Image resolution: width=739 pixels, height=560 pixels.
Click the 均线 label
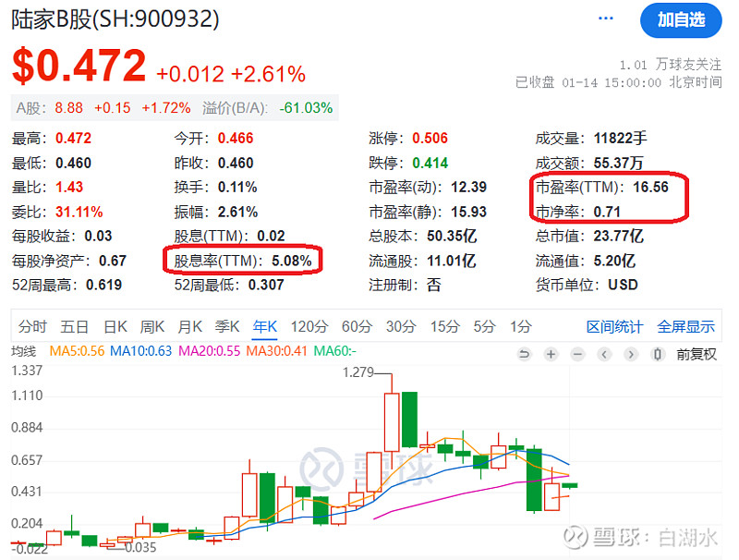[23, 351]
